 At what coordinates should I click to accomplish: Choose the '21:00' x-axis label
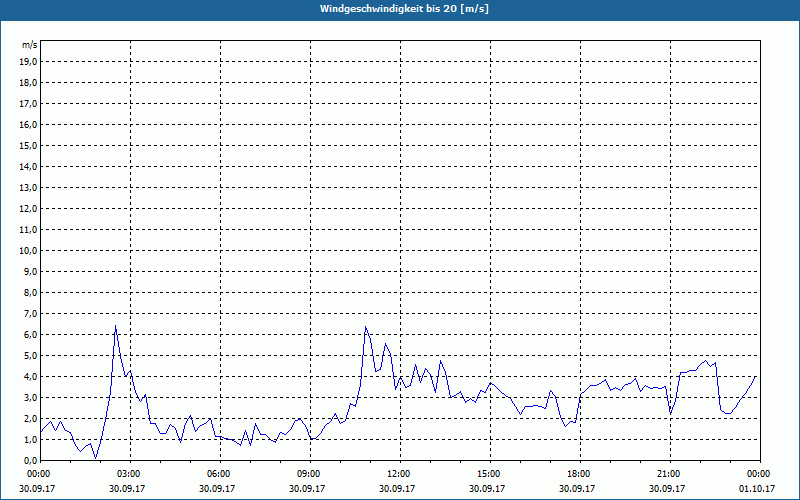(x=668, y=474)
